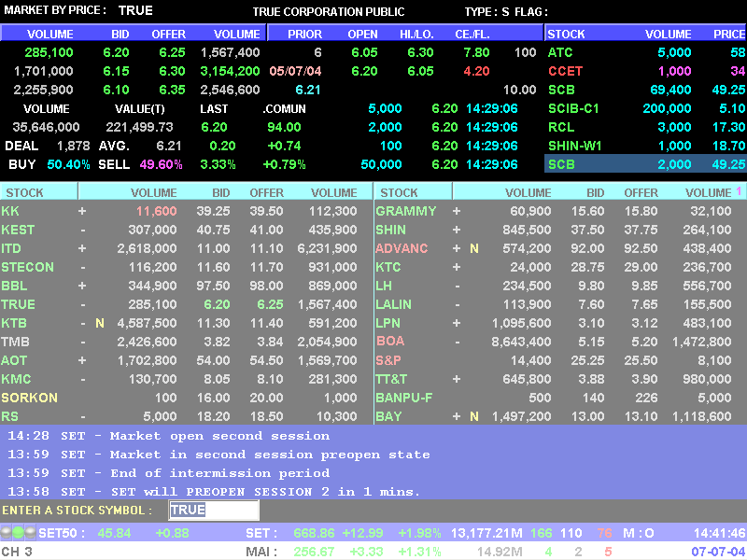Choose the BBL stock symbol
The height and width of the screenshot is (560, 747).
pos(14,286)
